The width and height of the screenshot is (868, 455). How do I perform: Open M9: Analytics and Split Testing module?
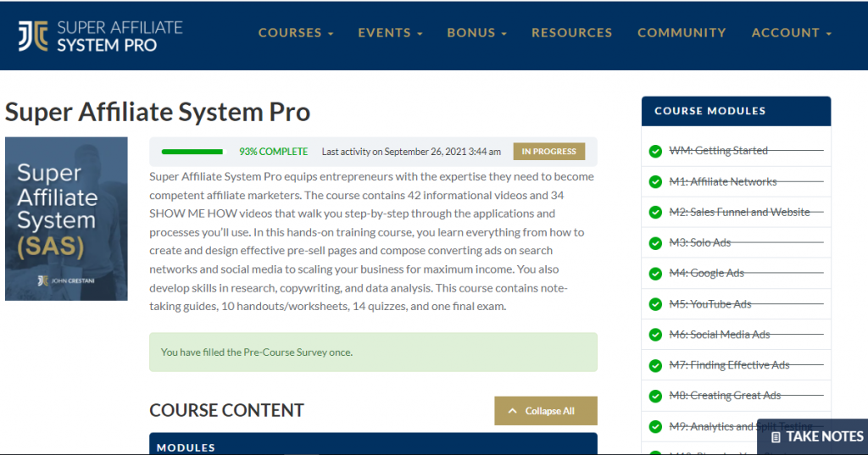click(x=741, y=426)
